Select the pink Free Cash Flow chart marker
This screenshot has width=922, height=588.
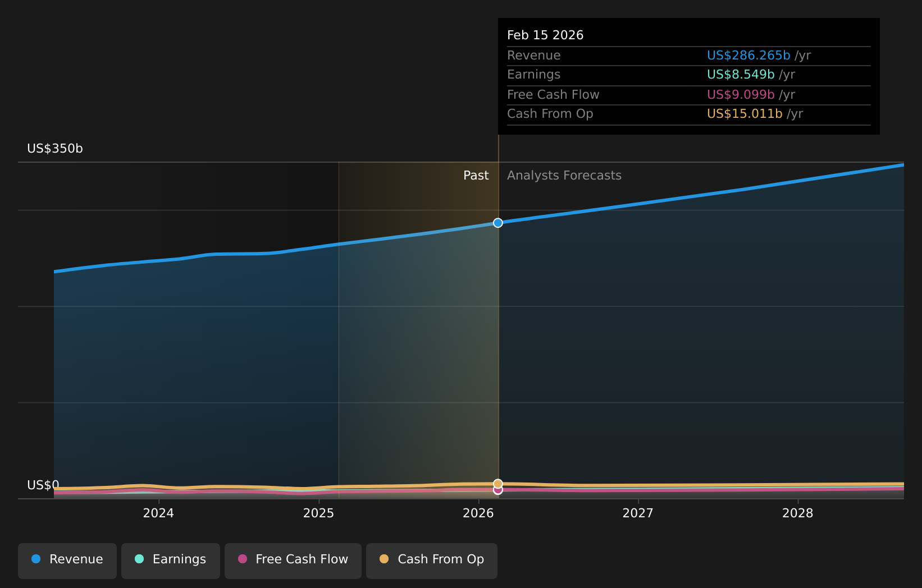(x=497, y=490)
